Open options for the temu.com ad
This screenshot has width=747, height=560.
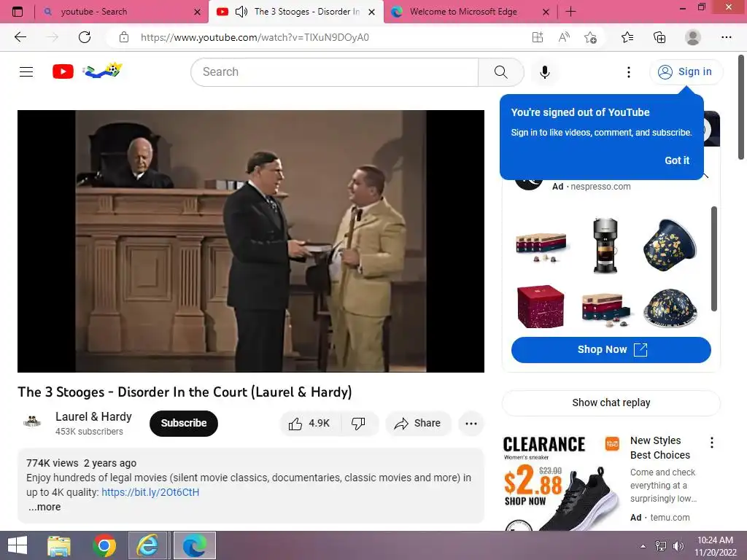click(712, 443)
